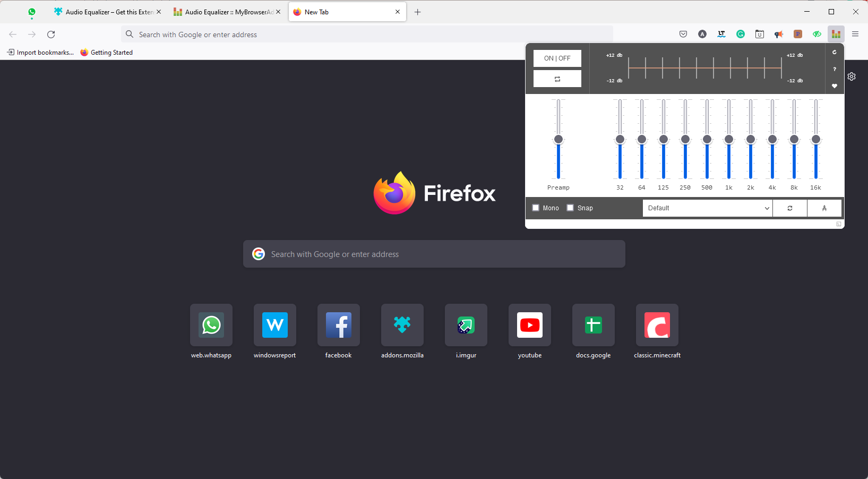
Task: Click the Grammarly extension icon
Action: 741,34
